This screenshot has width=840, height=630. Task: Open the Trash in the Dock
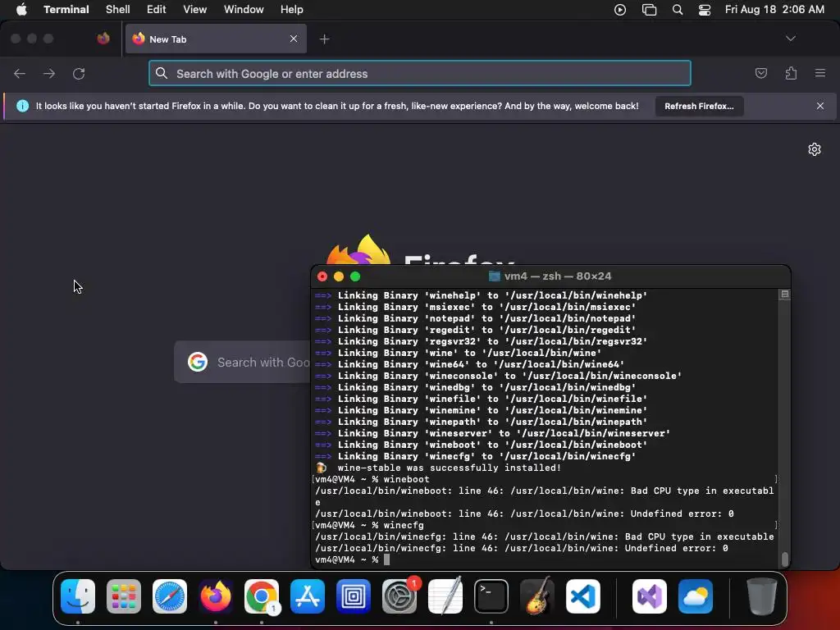[761, 596]
